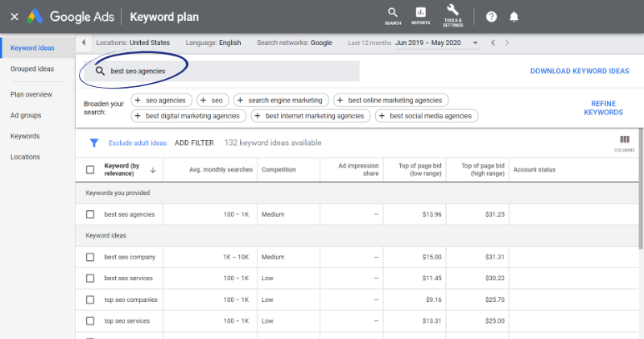The width and height of the screenshot is (644, 339).
Task: Switch to Grouped ideas tab
Action: 32,69
